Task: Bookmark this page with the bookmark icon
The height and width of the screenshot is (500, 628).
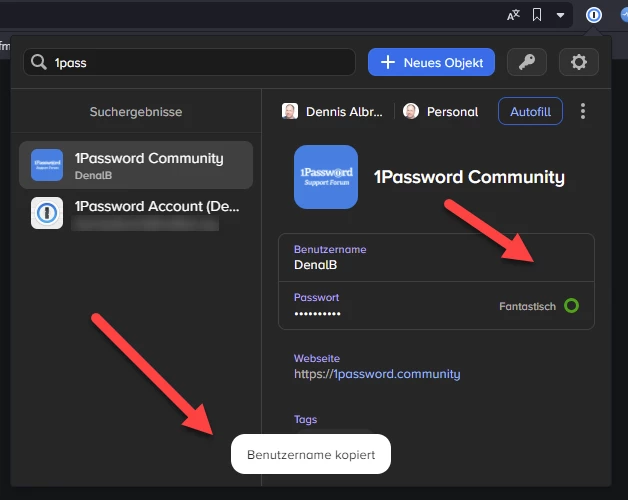Action: pyautogui.click(x=537, y=15)
